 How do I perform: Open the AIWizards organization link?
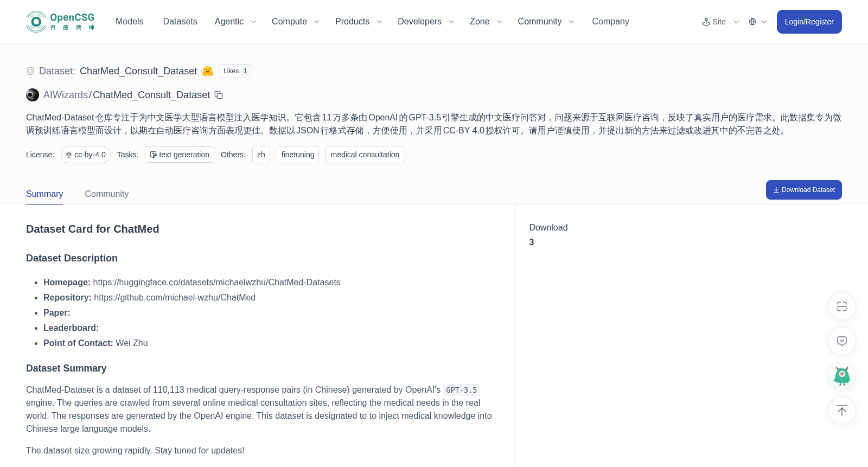(66, 95)
